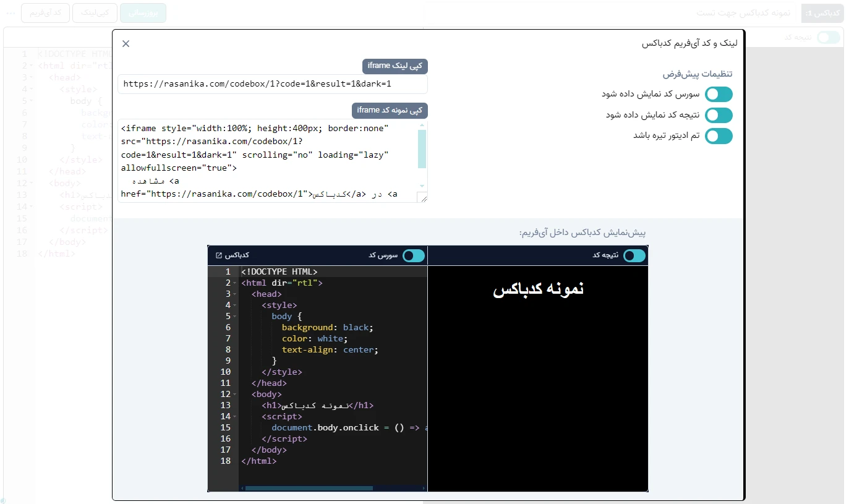Click 'پیش‌نمایش کدباکس داخل آی‌فریم' preview label
Screen dimensions: 849x504
582,233
